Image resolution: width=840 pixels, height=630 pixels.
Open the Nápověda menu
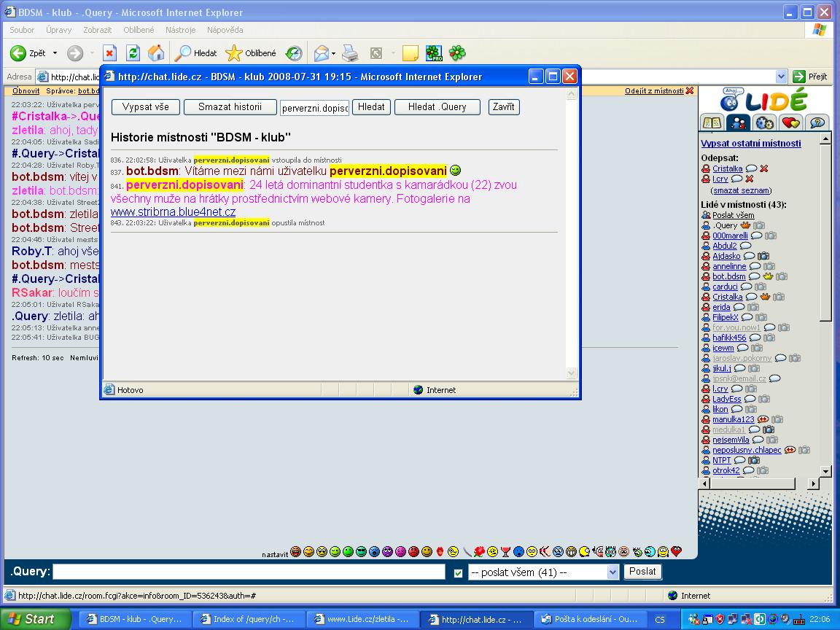225,30
